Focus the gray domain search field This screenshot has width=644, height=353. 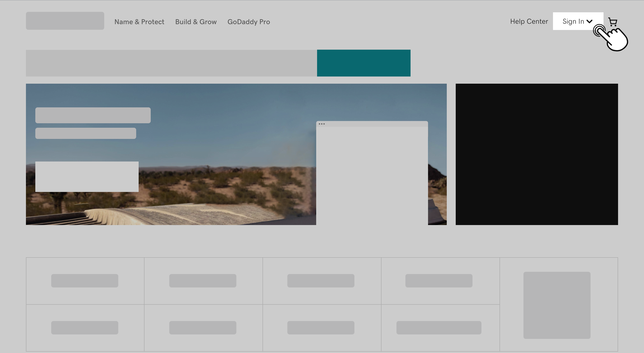tap(171, 63)
